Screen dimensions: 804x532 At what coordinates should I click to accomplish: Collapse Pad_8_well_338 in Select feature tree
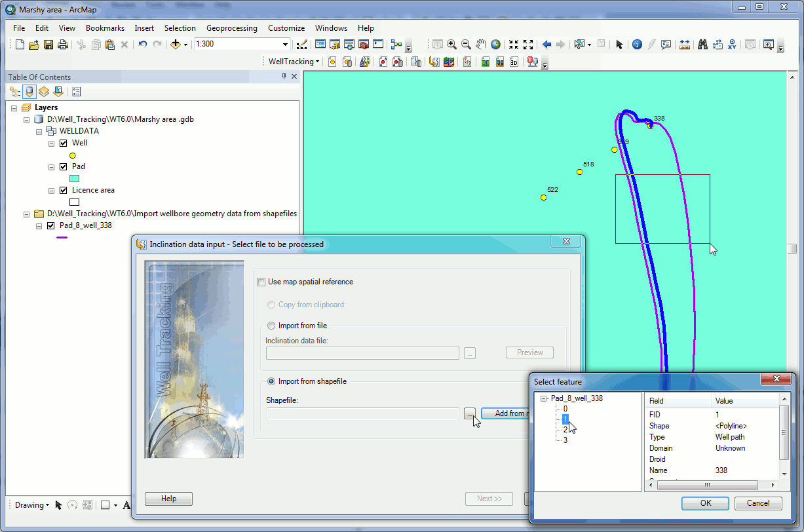click(543, 398)
